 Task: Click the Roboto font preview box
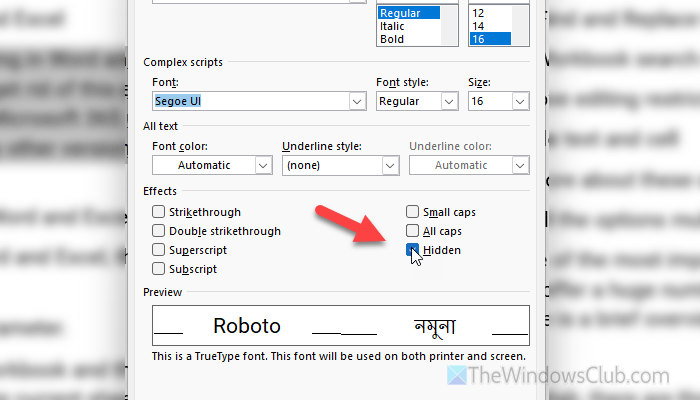pos(341,325)
